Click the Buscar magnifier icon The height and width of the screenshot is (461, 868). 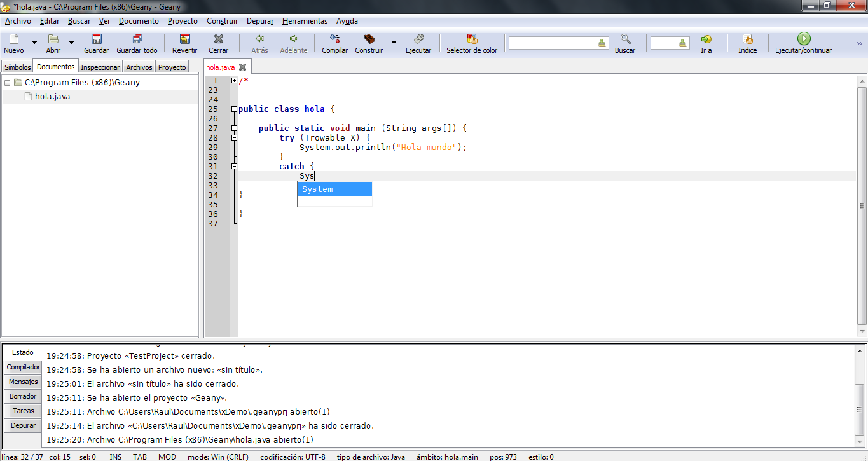click(625, 39)
